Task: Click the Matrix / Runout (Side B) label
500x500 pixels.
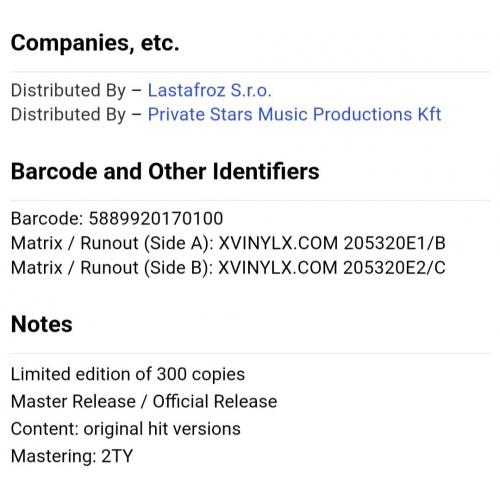Action: click(112, 268)
